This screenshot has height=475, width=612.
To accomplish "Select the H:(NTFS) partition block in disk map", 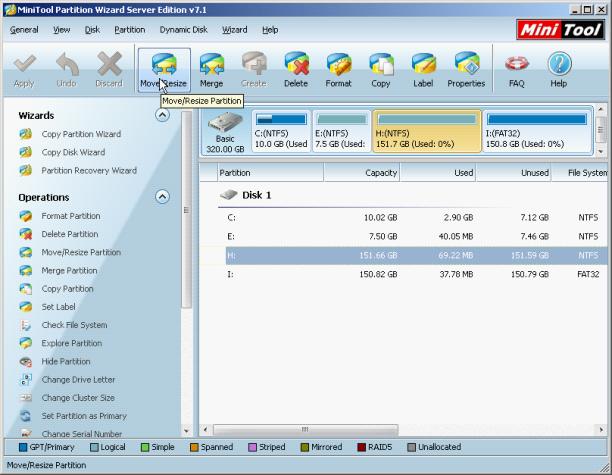I will 427,132.
